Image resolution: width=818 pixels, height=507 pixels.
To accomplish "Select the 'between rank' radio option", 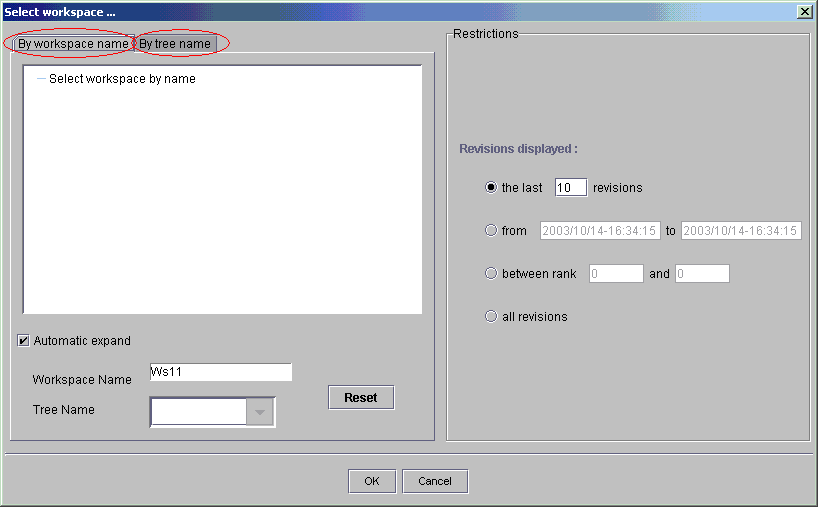I will (x=491, y=273).
